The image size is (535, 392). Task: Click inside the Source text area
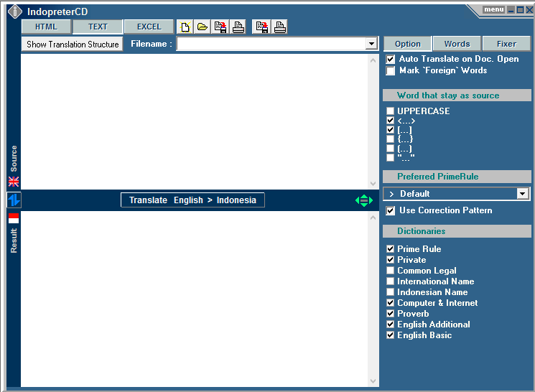click(195, 122)
